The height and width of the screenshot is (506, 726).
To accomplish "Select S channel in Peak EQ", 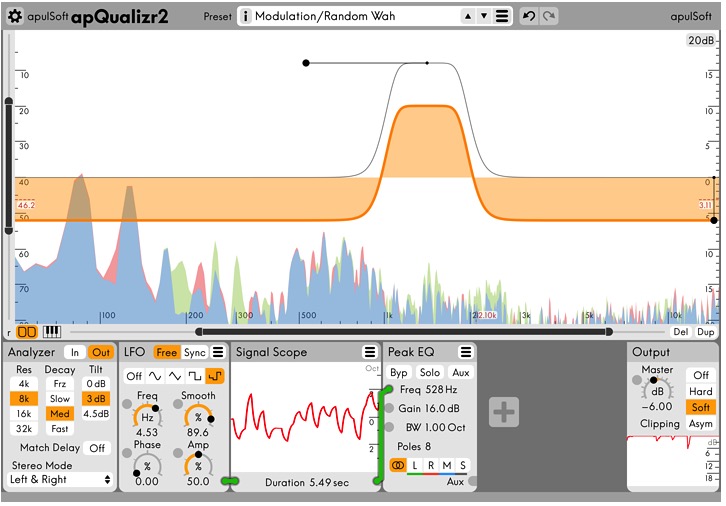I will 463,465.
